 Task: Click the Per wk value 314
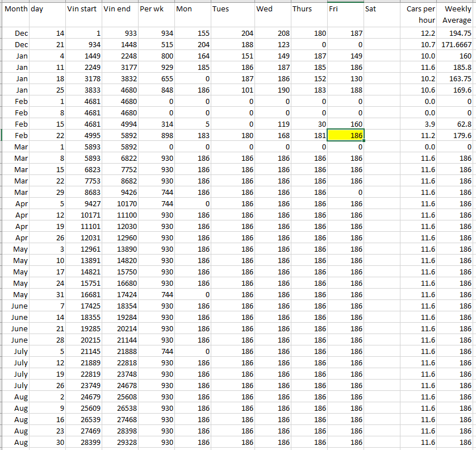point(156,124)
